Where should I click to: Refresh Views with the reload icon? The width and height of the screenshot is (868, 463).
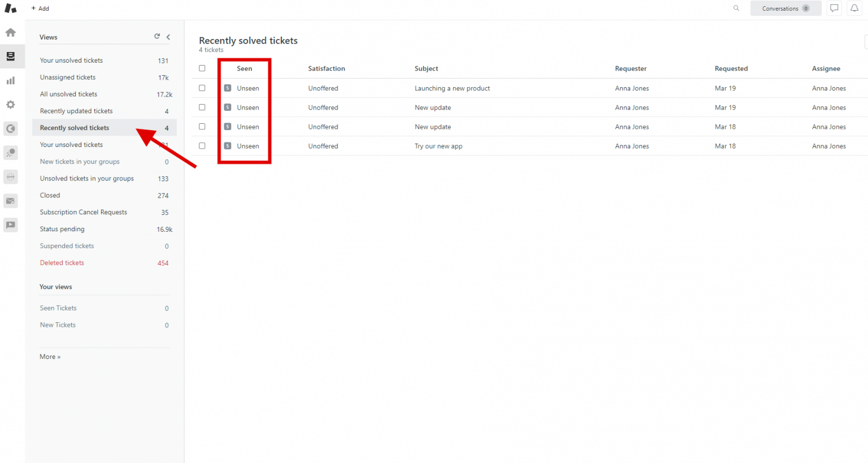[157, 36]
